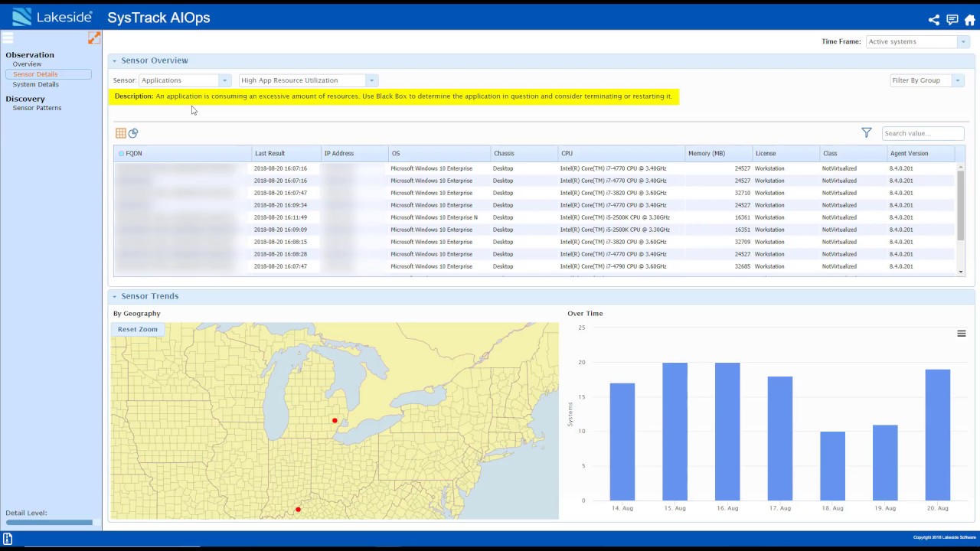
Task: Click the orange expand fullscreen icon
Action: [x=94, y=37]
